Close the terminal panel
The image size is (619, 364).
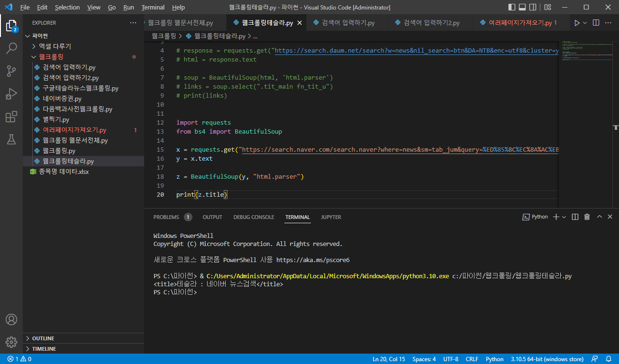610,217
